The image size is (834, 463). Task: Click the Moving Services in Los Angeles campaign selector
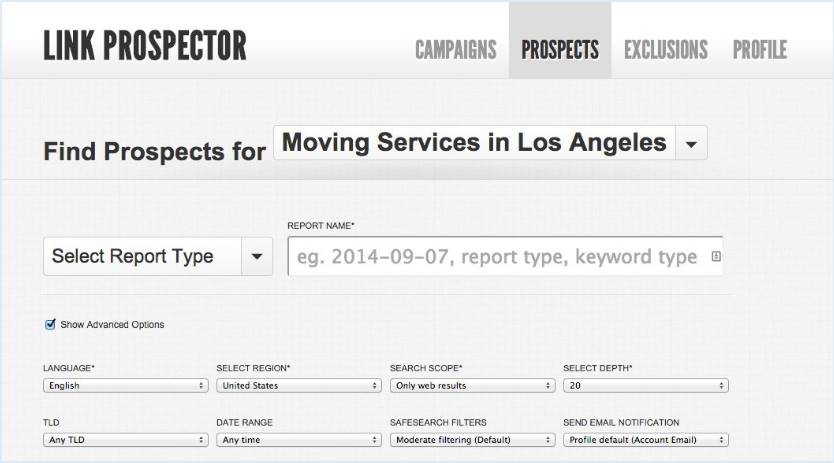[474, 143]
